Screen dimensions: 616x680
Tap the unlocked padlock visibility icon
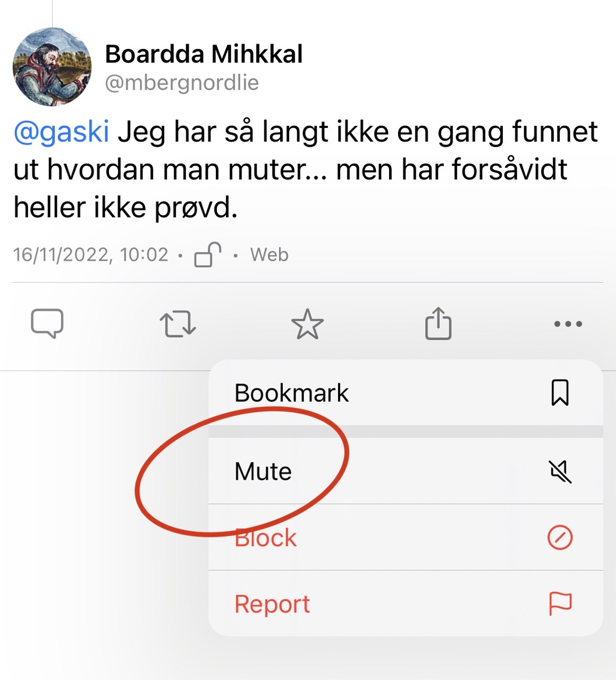click(207, 254)
